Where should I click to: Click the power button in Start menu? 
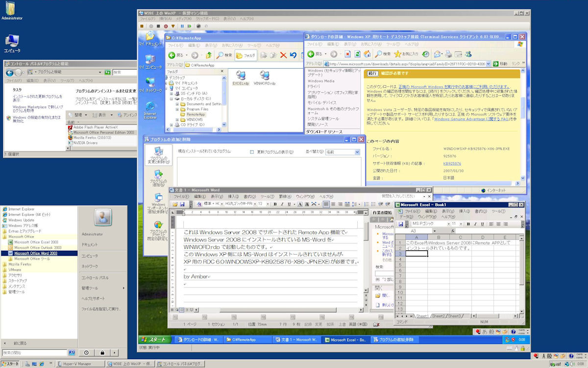click(x=86, y=352)
